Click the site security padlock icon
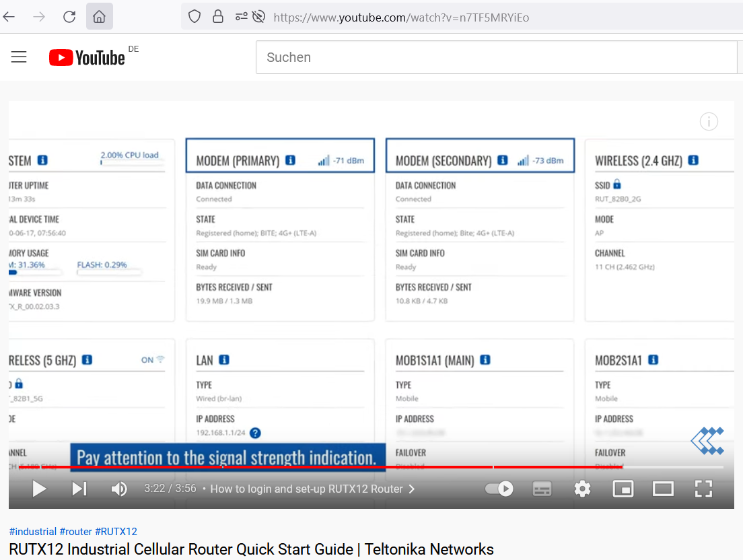The width and height of the screenshot is (743, 560). [218, 17]
